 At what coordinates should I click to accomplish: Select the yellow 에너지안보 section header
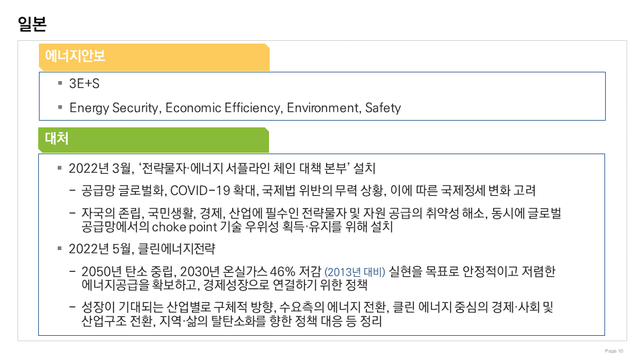[x=154, y=57]
